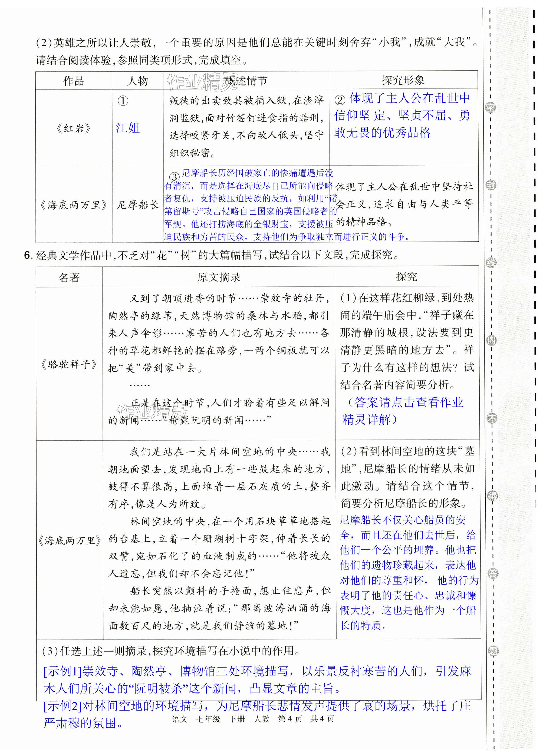Click the 《骆驼祥子》 table cell
Screen dimensions: 543x756
pyautogui.click(x=69, y=364)
